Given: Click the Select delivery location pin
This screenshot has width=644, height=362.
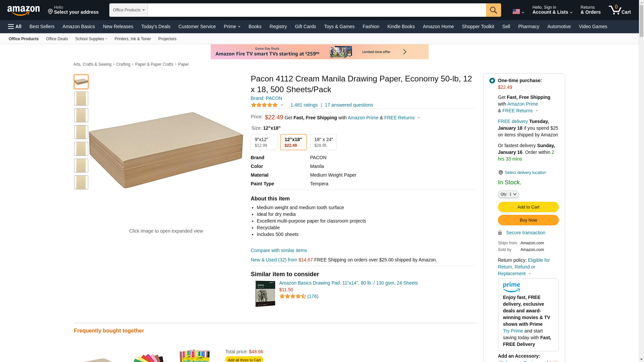Looking at the screenshot, I should point(500,173).
